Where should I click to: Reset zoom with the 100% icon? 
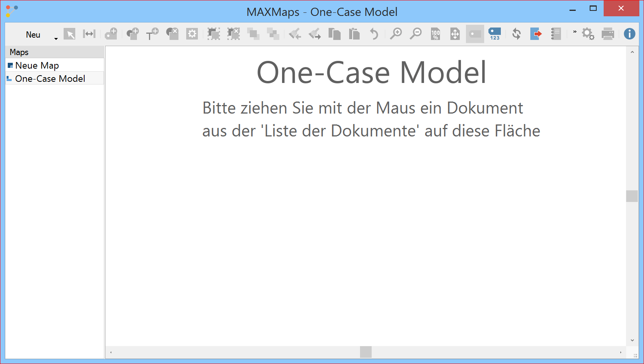(436, 34)
